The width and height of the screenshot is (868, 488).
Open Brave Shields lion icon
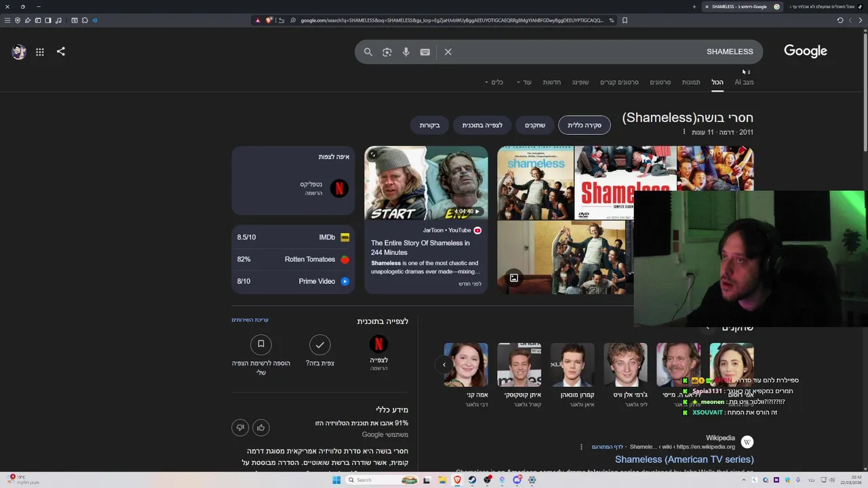(x=269, y=20)
